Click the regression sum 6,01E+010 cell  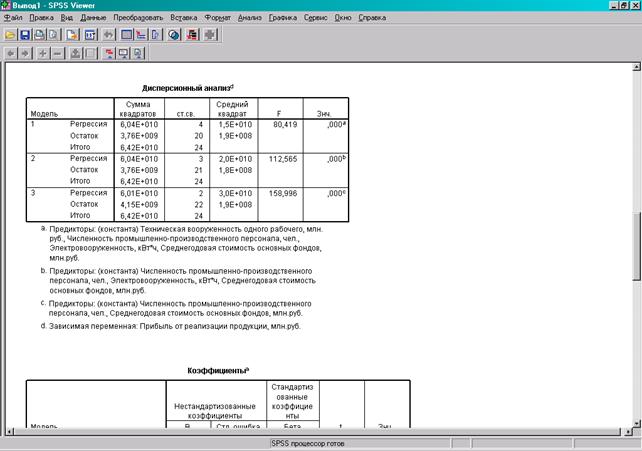[139, 193]
